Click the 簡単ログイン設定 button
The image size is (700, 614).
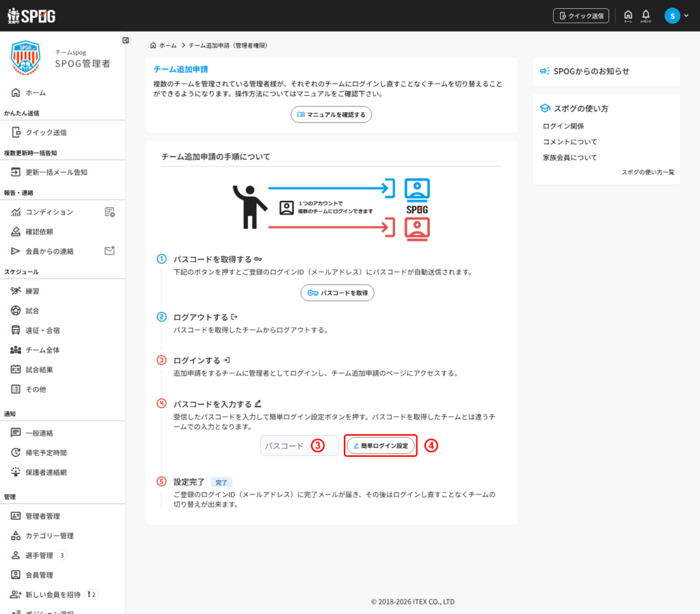380,446
